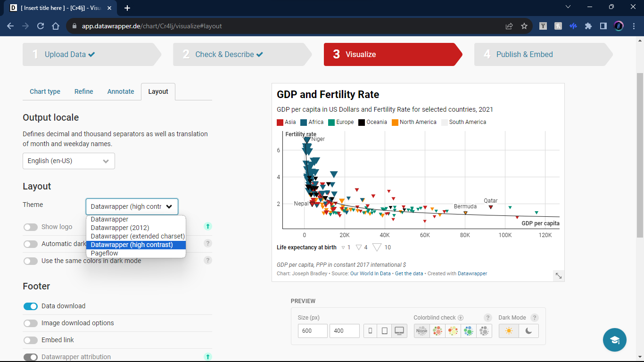Enable dark mode preview with moon icon
Screen dimensions: 644x362
coord(528,331)
